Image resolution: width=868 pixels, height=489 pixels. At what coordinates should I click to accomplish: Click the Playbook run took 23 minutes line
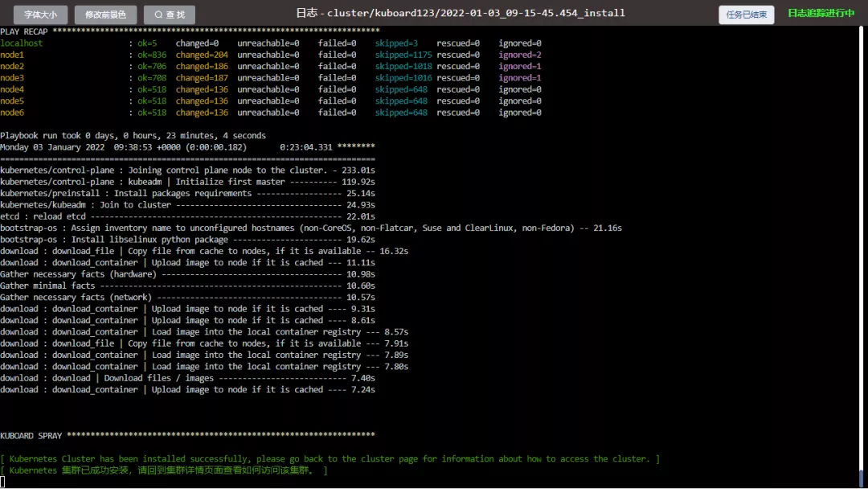[x=133, y=136]
